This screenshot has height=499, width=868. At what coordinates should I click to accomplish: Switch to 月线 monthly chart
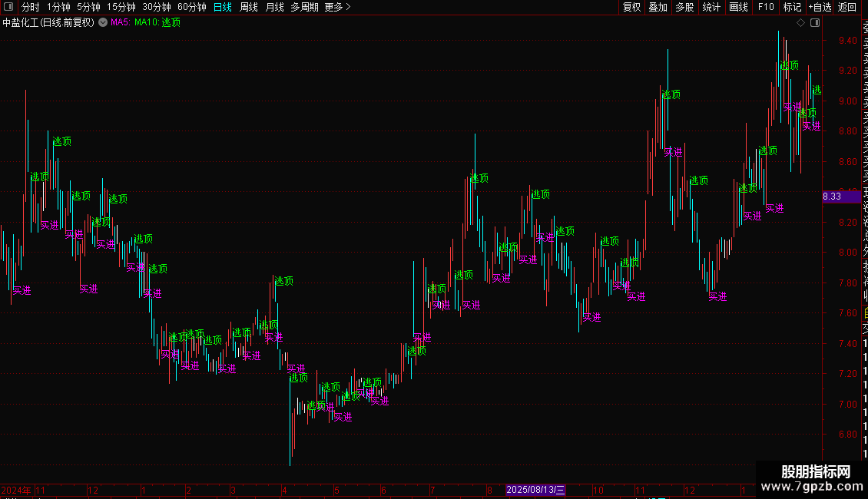coord(274,7)
